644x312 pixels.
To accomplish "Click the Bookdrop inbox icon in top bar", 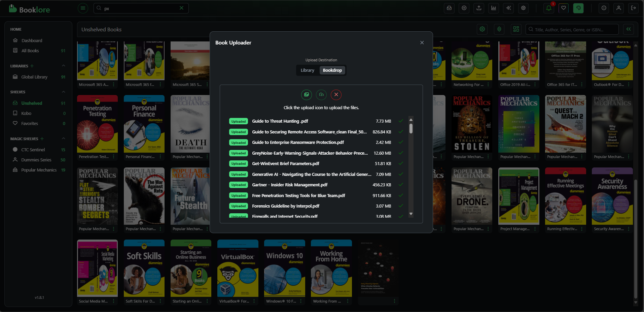I will coord(449,8).
